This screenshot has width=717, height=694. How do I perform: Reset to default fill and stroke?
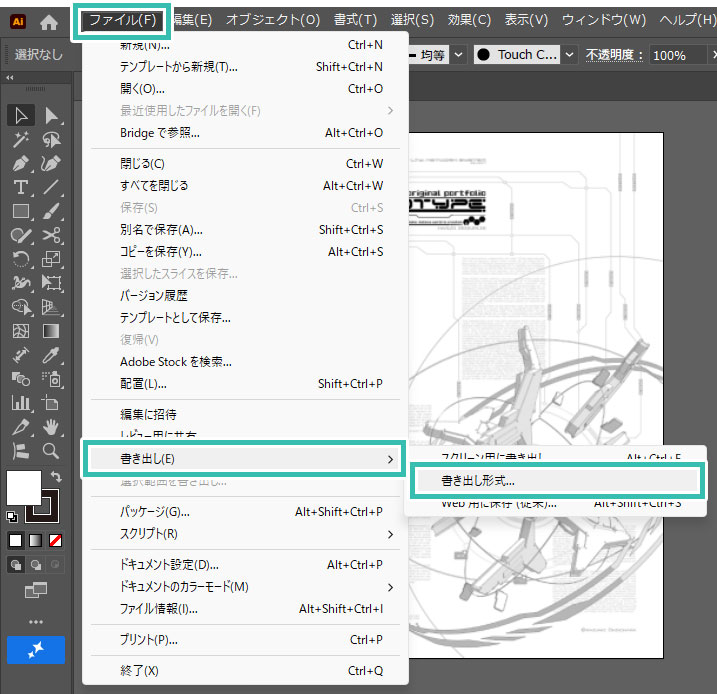12,517
